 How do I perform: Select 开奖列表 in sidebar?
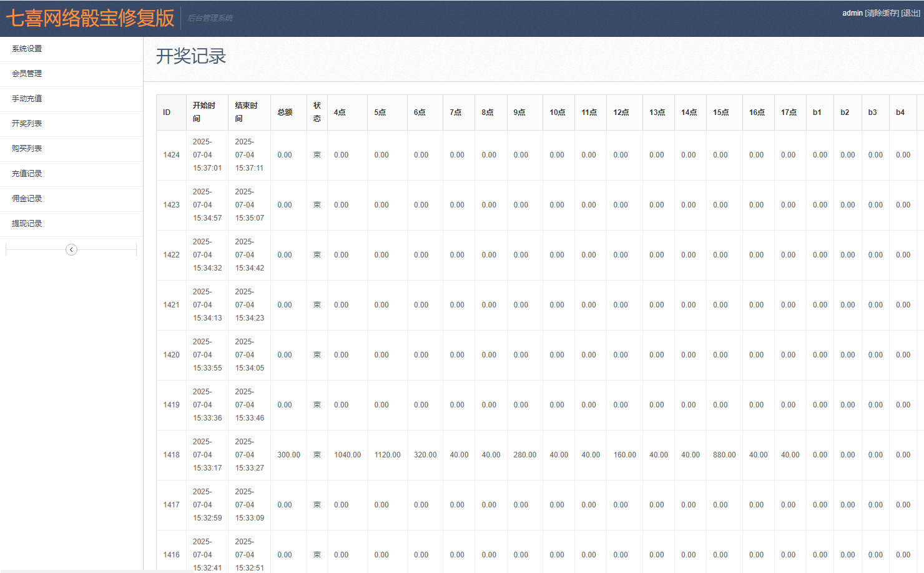point(26,124)
